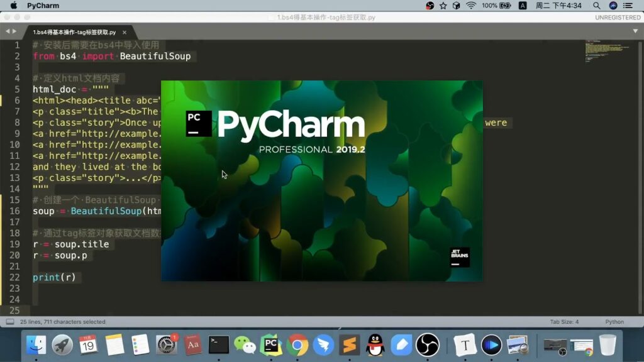The image size is (644, 362).
Task: Open the PyCharm application menu
Action: [x=43, y=5]
